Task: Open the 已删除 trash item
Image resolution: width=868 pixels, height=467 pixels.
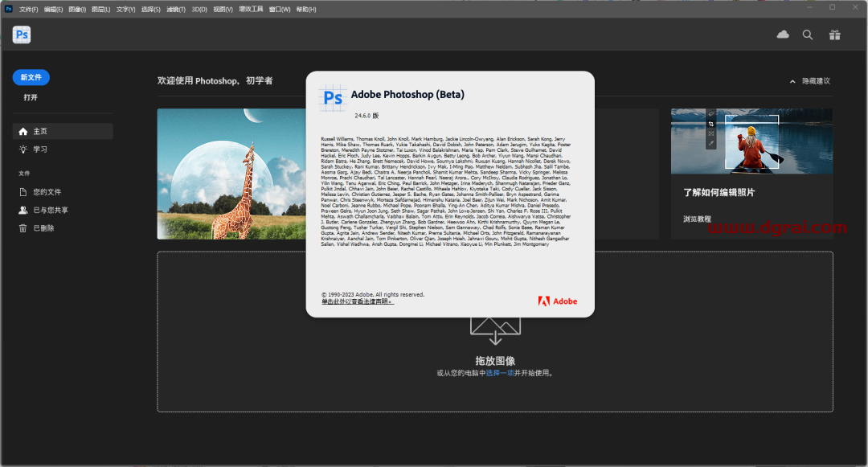Action: point(43,228)
